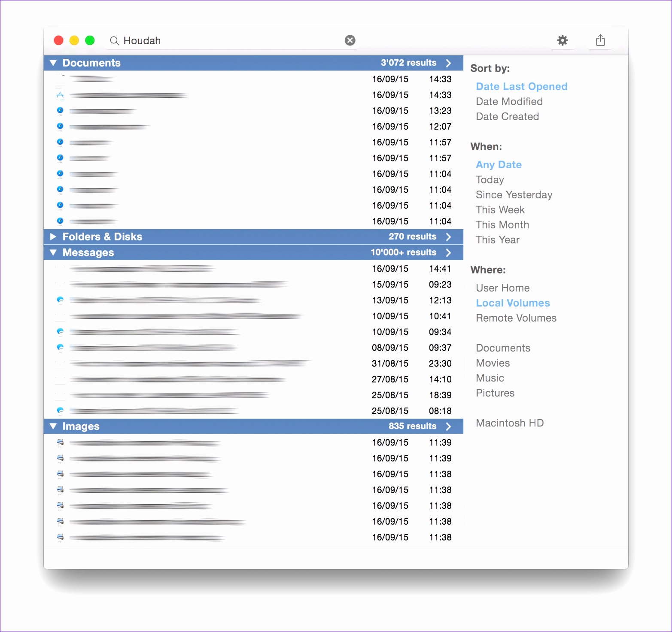672x632 pixels.
Task: Click the share icon in the toolbar
Action: point(600,40)
